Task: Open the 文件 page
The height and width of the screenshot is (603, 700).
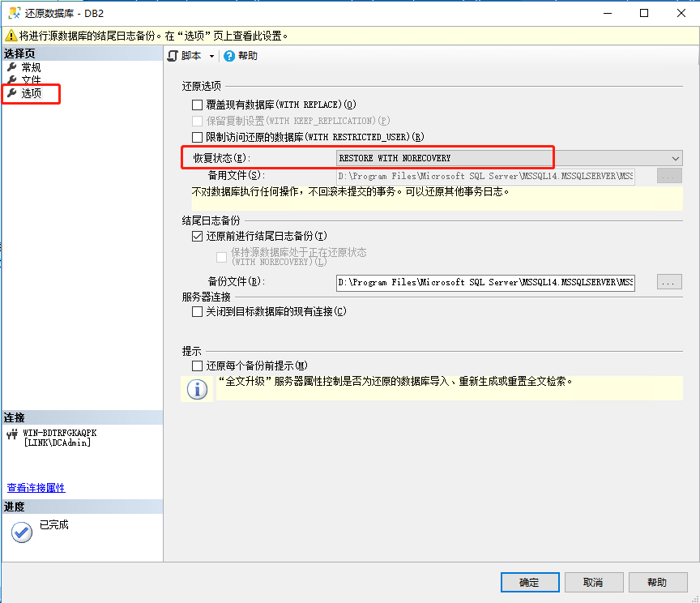Action: click(x=31, y=80)
